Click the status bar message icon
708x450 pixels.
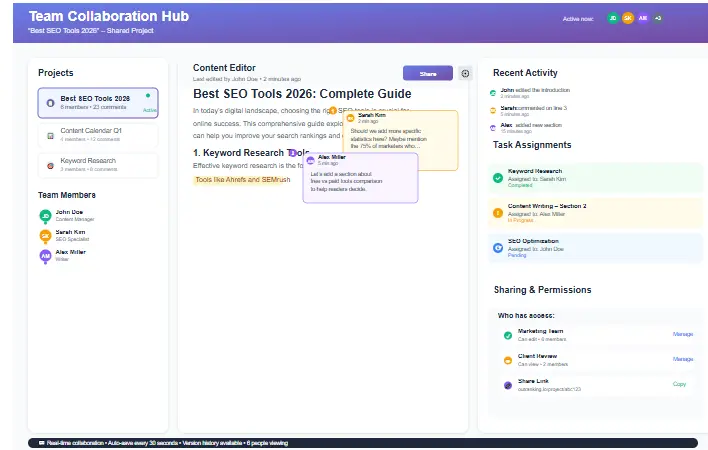(42, 443)
